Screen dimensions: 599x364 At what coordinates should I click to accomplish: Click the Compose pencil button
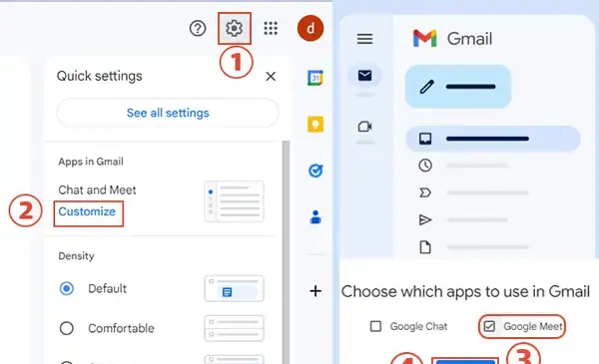458,87
